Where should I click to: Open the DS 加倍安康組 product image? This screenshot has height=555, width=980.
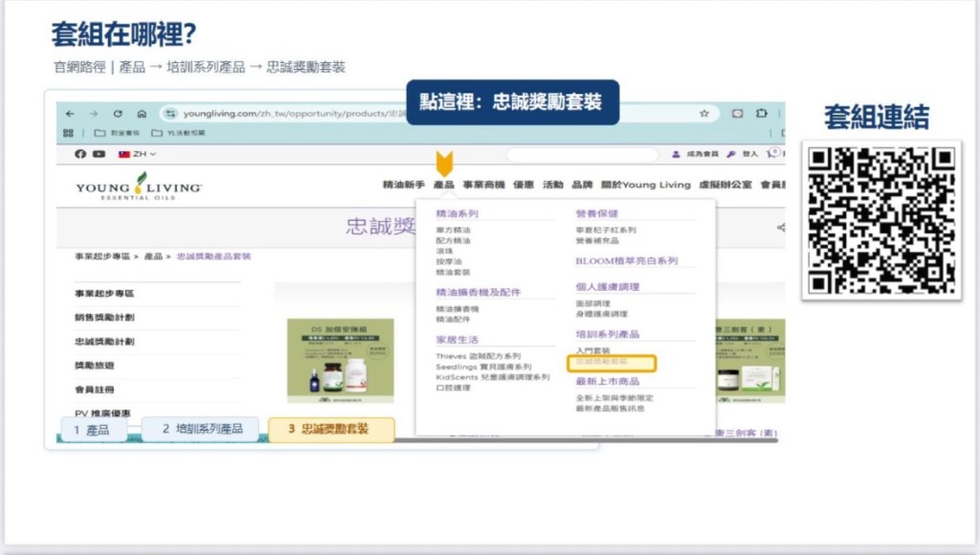click(x=340, y=361)
